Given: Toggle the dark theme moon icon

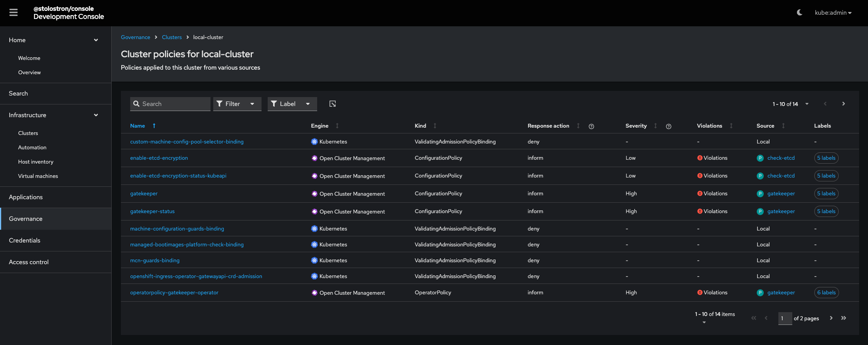Looking at the screenshot, I should [800, 12].
